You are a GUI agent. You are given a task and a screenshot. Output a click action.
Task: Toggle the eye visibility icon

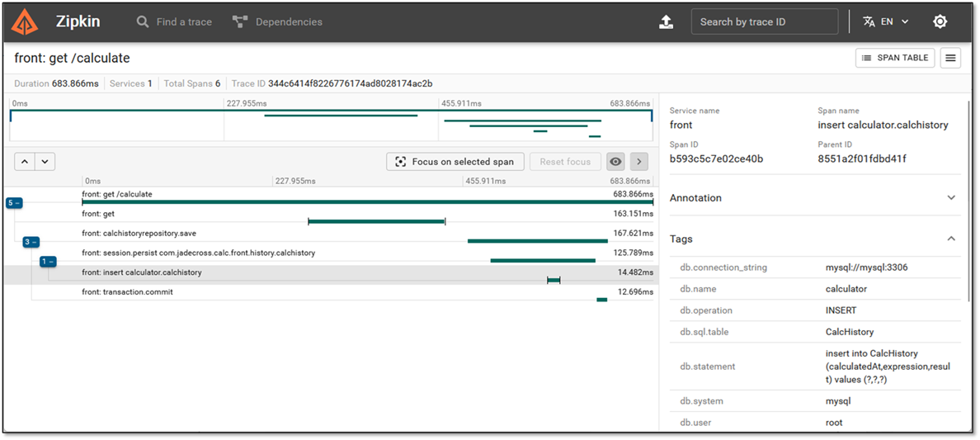click(x=615, y=162)
